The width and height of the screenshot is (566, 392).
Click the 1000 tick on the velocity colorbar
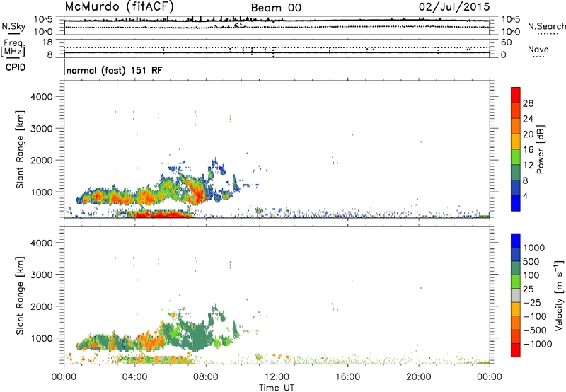point(534,248)
